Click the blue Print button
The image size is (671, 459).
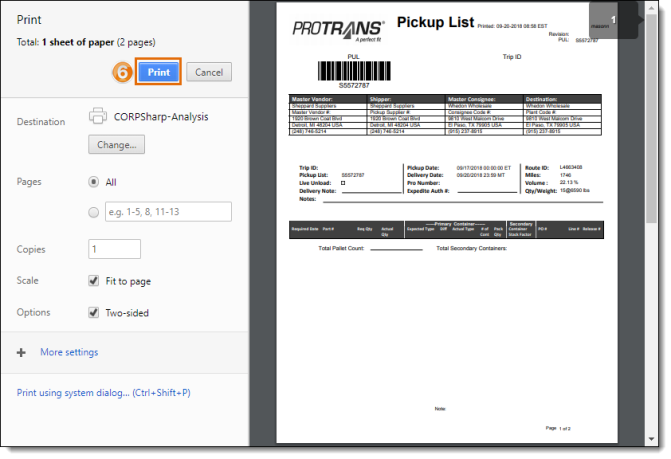pyautogui.click(x=159, y=72)
